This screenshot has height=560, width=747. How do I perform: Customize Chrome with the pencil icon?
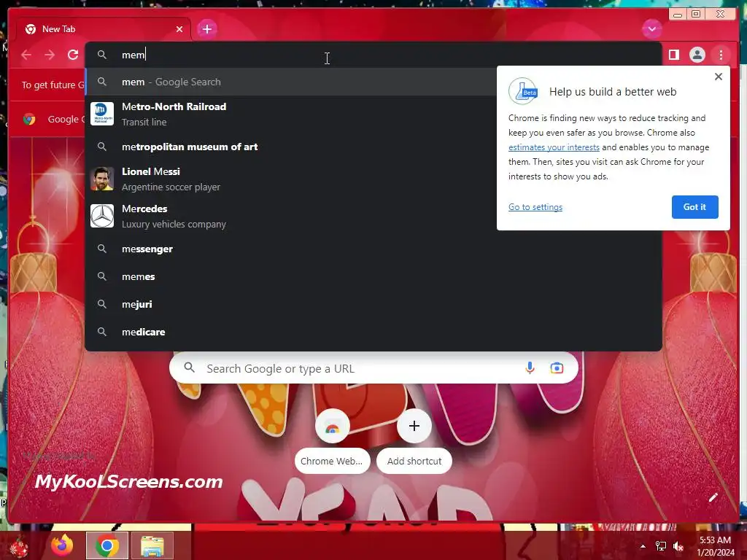coord(713,497)
